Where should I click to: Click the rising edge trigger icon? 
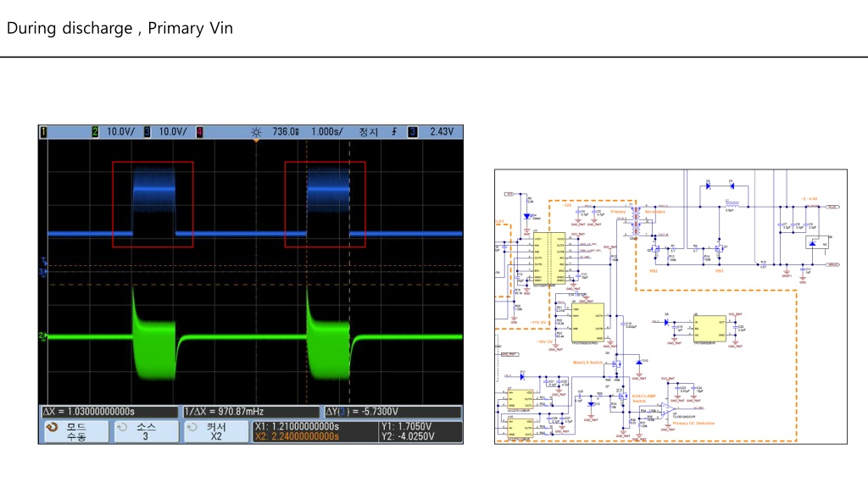pos(394,131)
